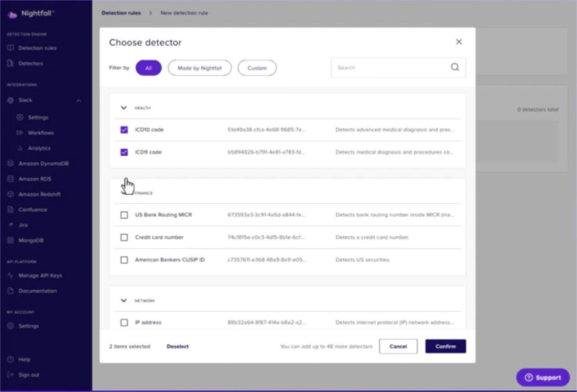The image size is (577, 392).
Task: Click the Sign out link
Action: 29,375
